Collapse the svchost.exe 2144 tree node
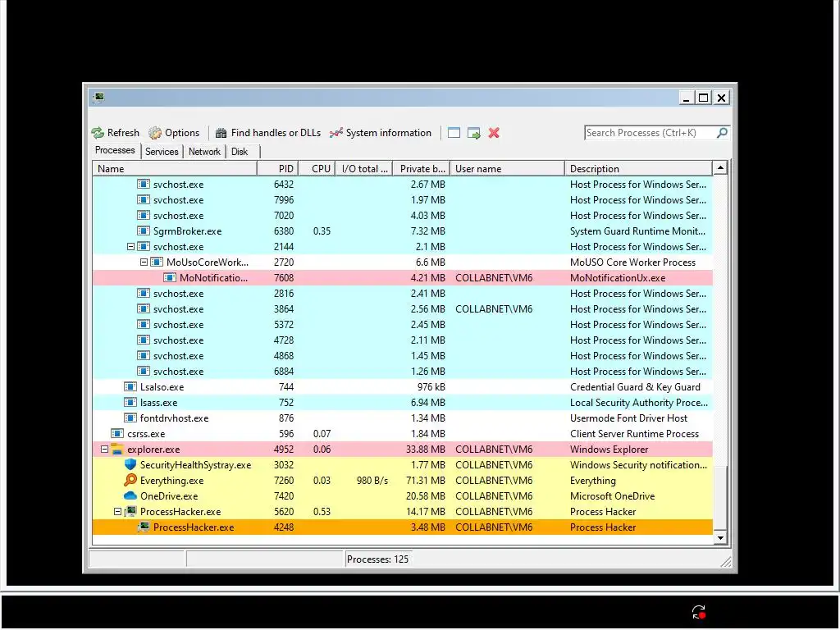 (130, 247)
